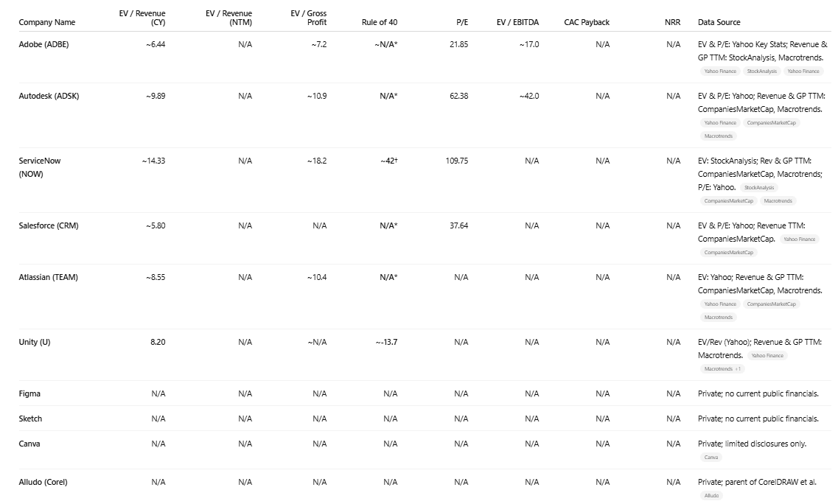This screenshot has width=838, height=504.
Task: Open the Alludo source chip
Action: (711, 495)
